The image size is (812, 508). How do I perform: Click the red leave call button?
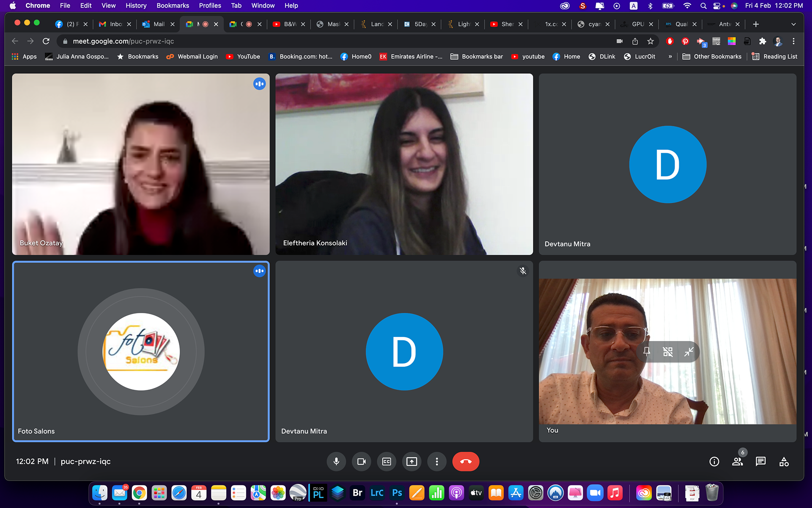click(466, 461)
